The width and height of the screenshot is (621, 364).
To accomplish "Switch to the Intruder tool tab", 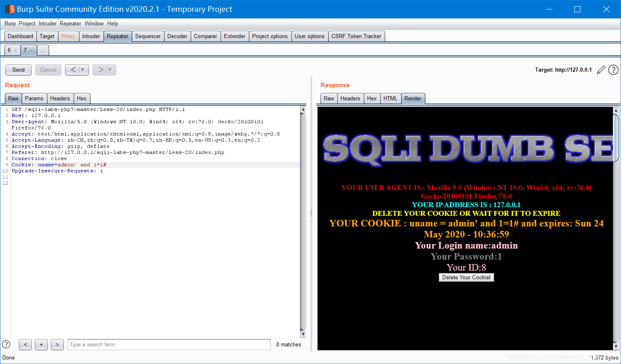I will click(91, 36).
